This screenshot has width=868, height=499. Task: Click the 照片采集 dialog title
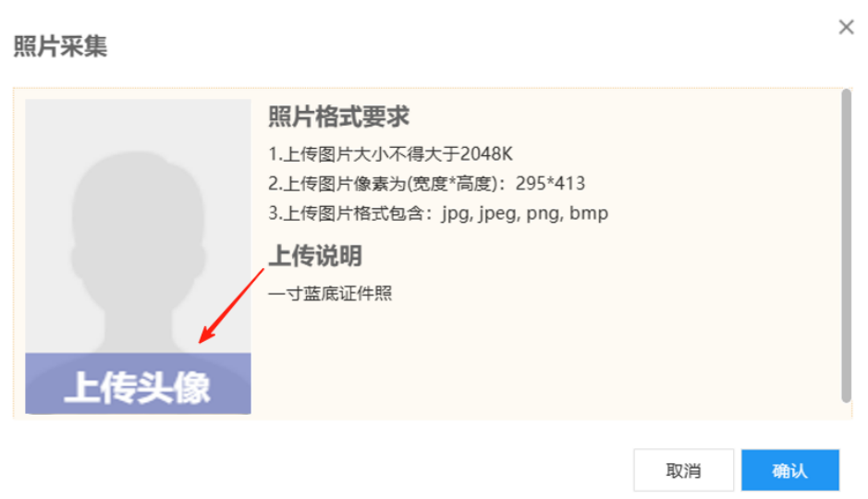[60, 46]
